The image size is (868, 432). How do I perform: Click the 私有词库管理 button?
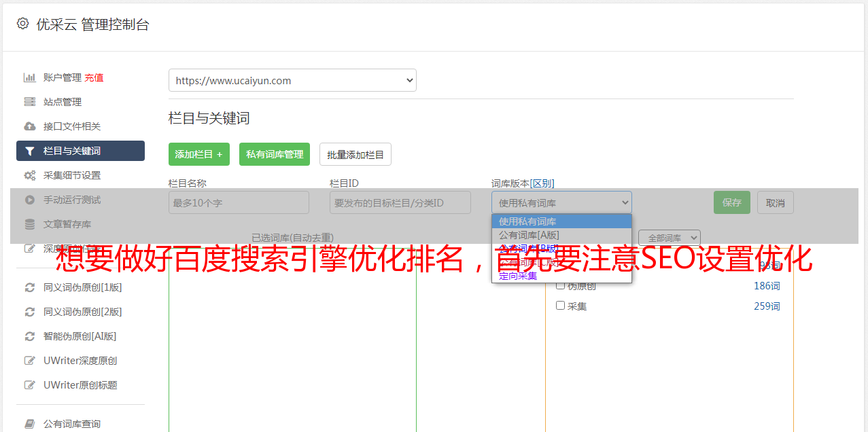click(275, 154)
